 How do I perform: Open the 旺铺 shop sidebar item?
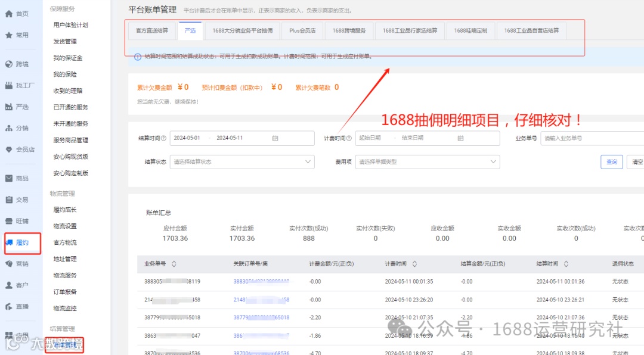17,221
